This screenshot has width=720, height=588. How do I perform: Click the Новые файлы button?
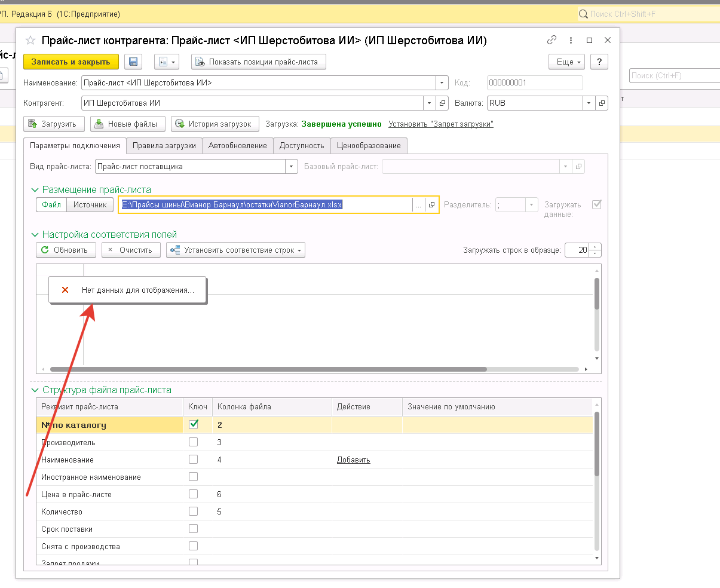tap(128, 124)
